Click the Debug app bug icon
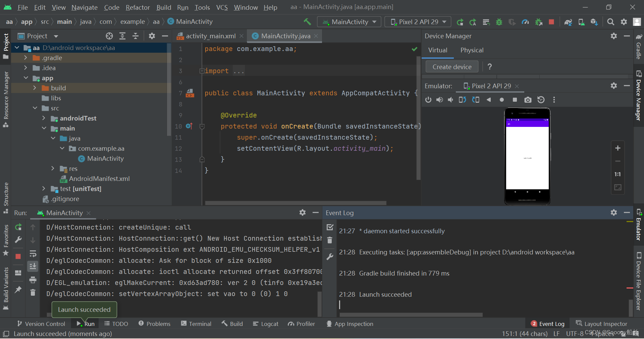 pos(499,22)
